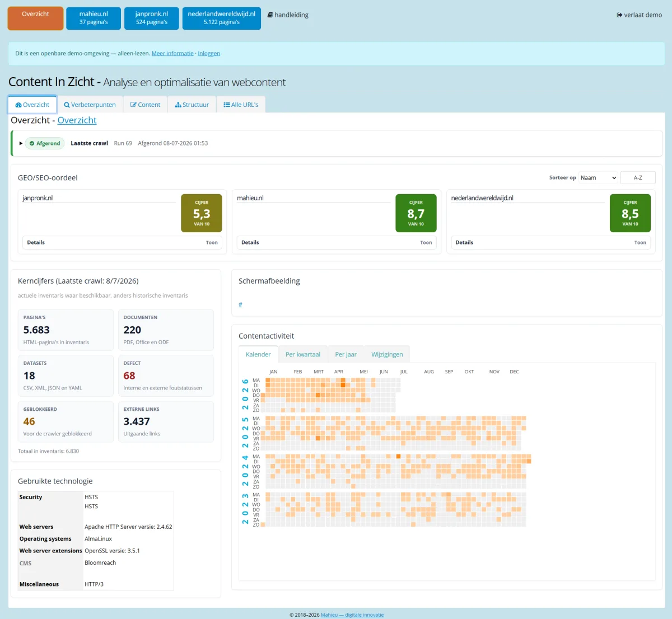Click the AlmaLinux operating system value

[98, 538]
